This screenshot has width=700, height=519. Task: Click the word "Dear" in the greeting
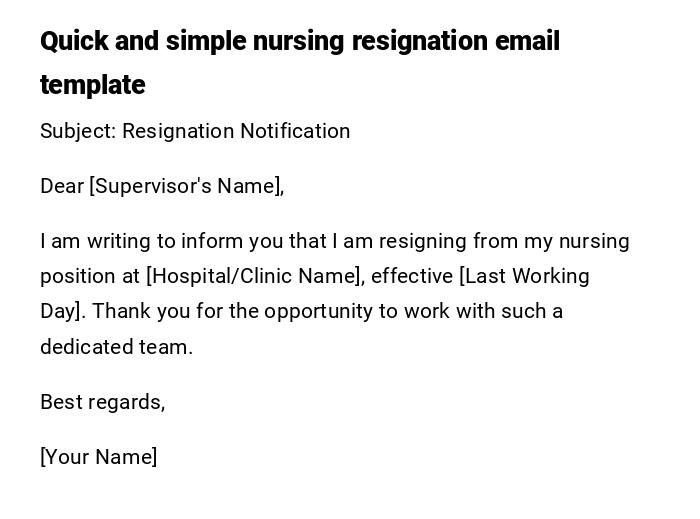tap(61, 186)
